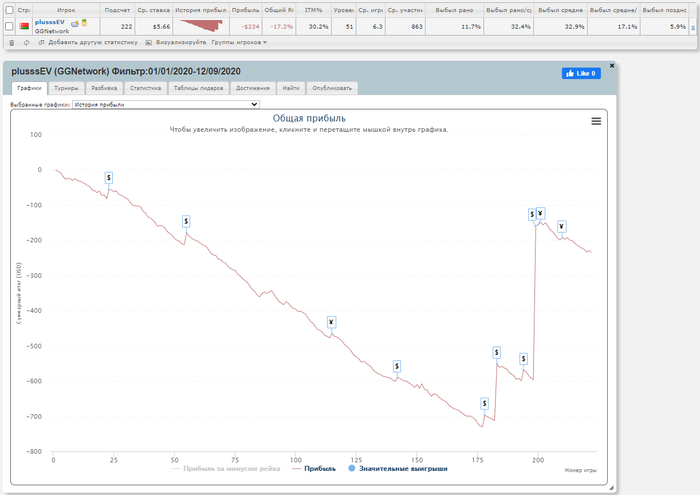Click the $ marker at the peak before game 200

click(x=532, y=214)
